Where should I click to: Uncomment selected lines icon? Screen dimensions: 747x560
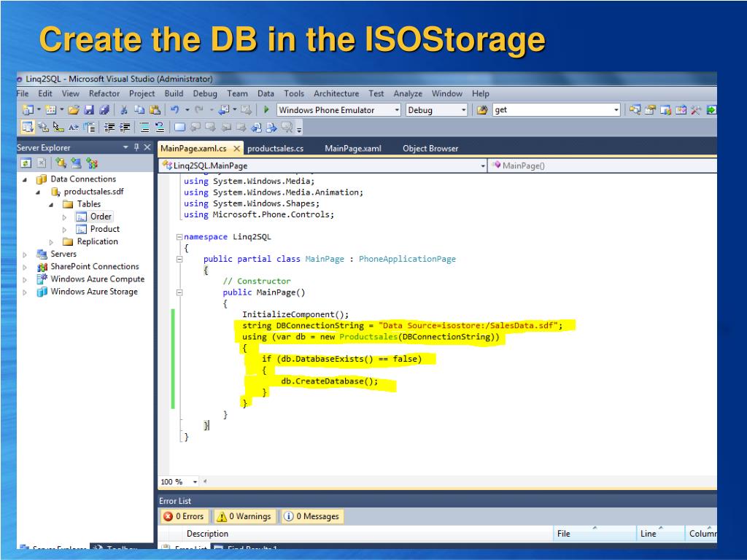pyautogui.click(x=160, y=127)
